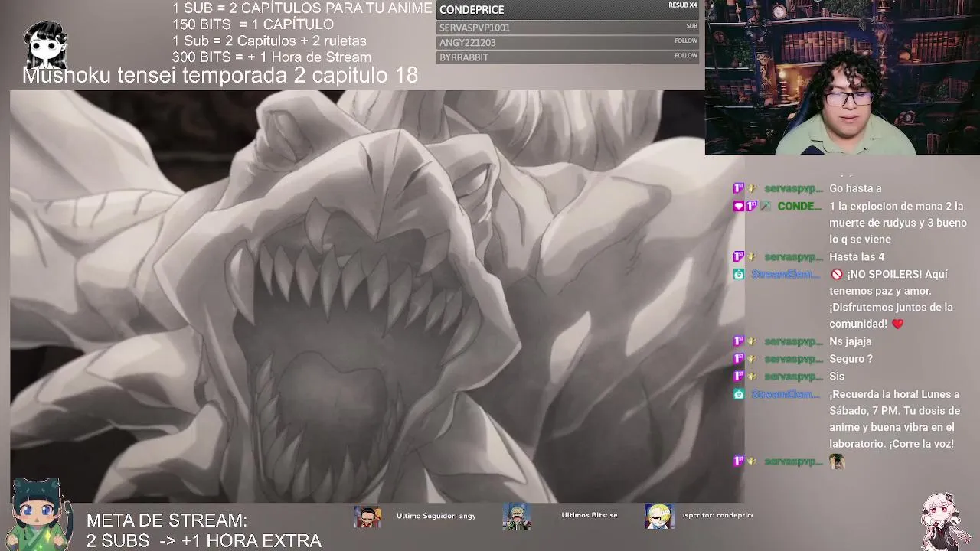This screenshot has width=980, height=551.
Task: Click the 'RESUB X4' label
Action: (x=683, y=5)
